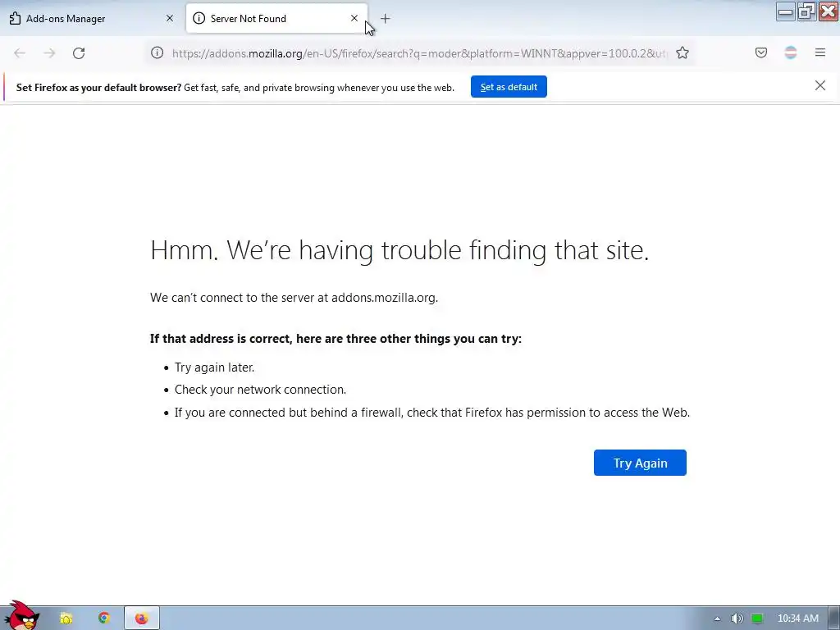Open the Firefox account avatar menu
This screenshot has width=840, height=630.
click(791, 52)
